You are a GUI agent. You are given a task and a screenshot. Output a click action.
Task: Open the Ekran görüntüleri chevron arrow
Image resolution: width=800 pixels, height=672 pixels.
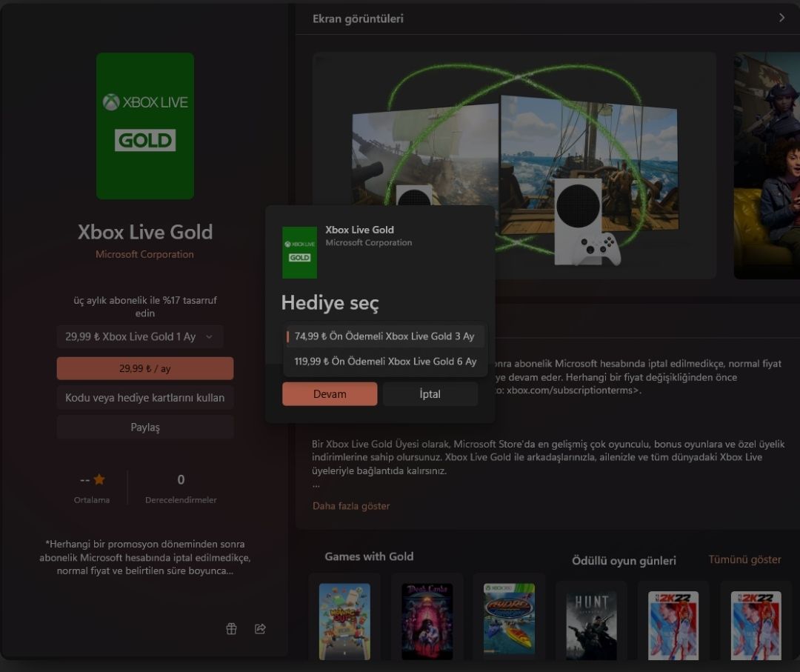(x=781, y=18)
